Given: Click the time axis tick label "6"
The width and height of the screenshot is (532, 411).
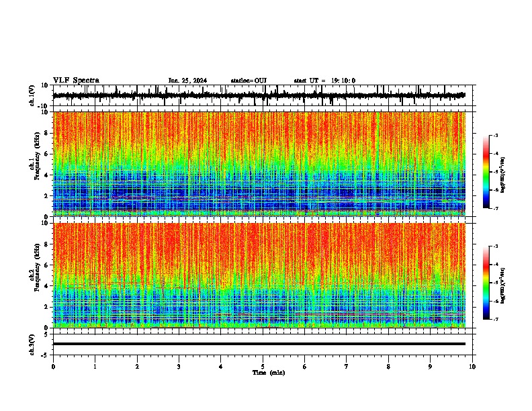Looking at the screenshot, I should tap(305, 367).
